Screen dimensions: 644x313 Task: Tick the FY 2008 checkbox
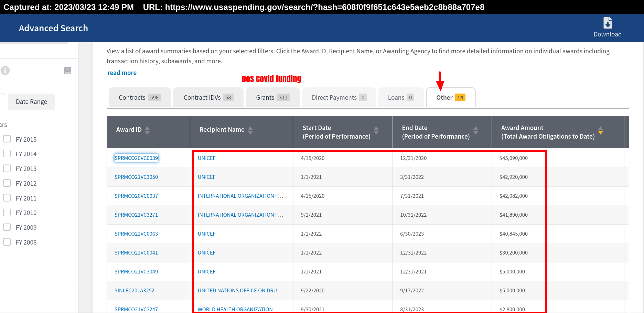[7, 242]
